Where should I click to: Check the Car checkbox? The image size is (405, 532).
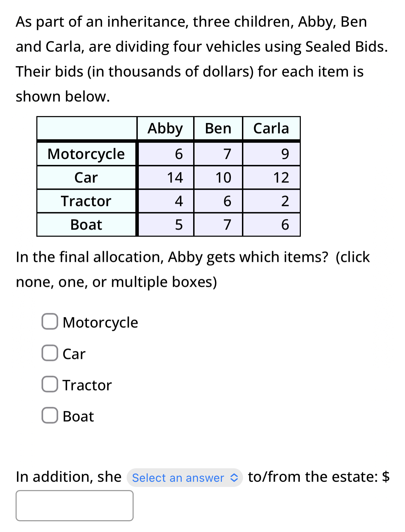[x=49, y=354]
